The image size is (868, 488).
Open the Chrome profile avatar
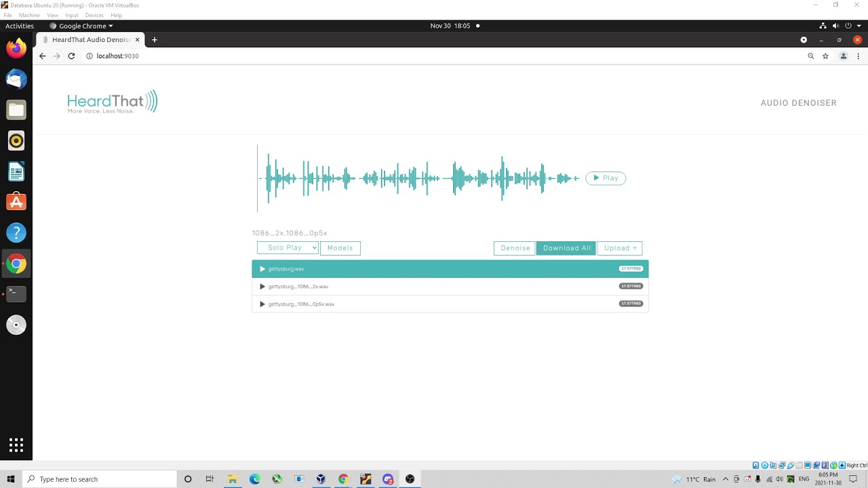click(x=844, y=56)
